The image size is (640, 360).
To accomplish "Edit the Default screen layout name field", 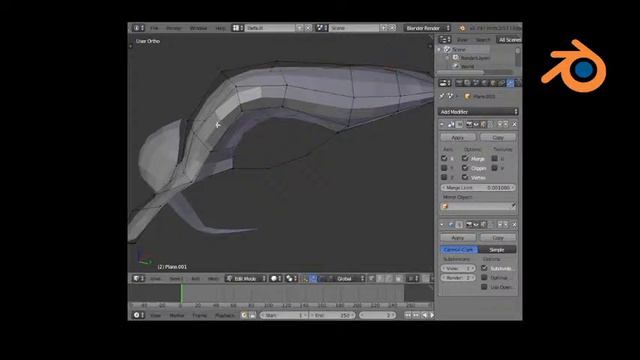I will click(x=270, y=28).
